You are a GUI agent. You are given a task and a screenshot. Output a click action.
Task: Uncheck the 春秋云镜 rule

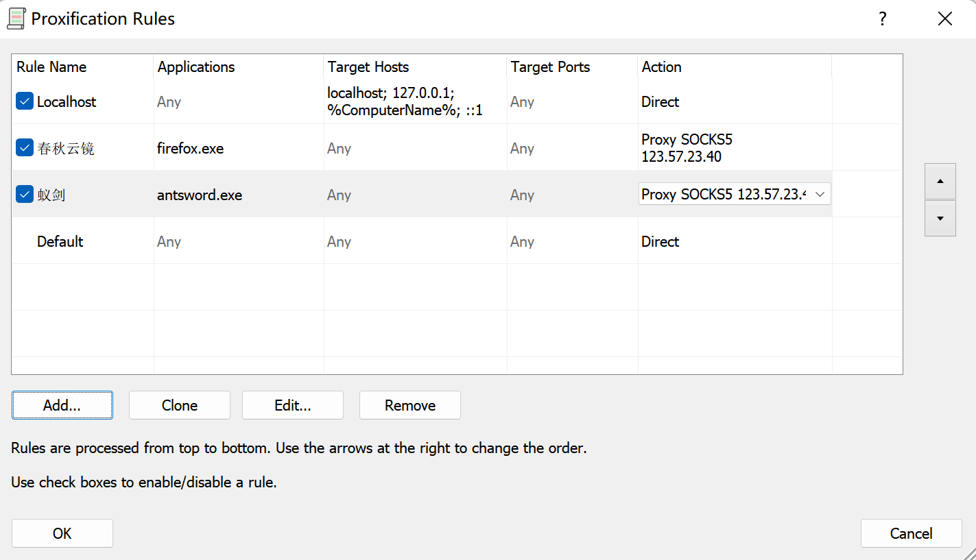point(25,148)
